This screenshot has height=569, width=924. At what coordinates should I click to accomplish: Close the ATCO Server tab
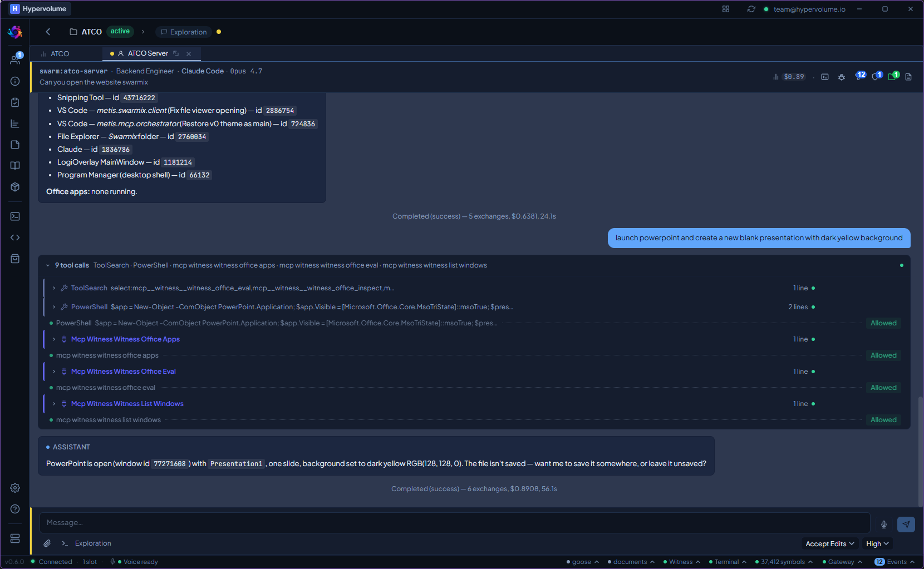pyautogui.click(x=189, y=53)
